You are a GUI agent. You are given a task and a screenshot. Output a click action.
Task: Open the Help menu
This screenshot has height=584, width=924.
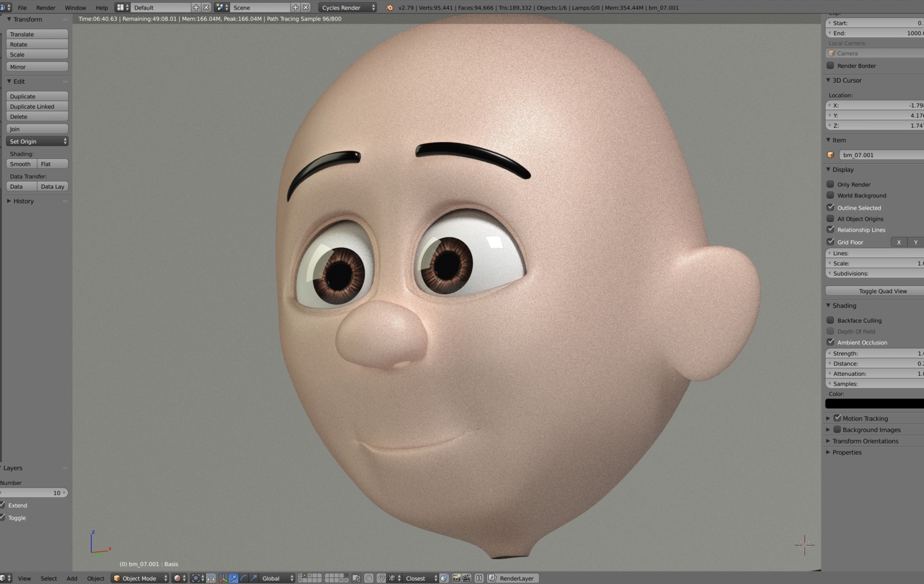102,8
